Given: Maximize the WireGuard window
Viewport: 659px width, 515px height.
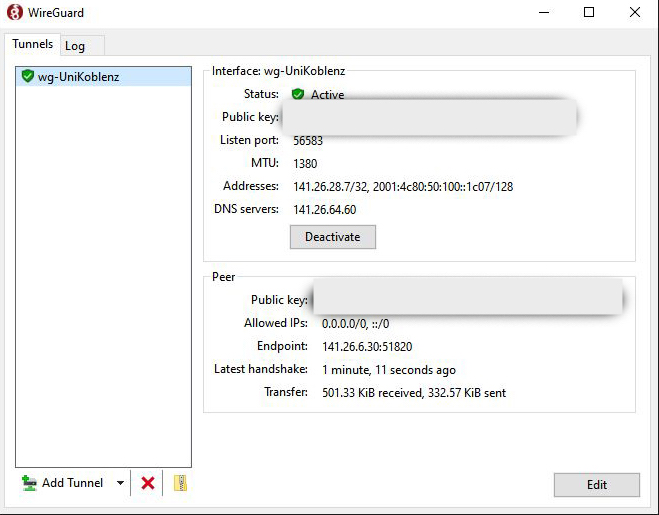Looking at the screenshot, I should [x=589, y=12].
